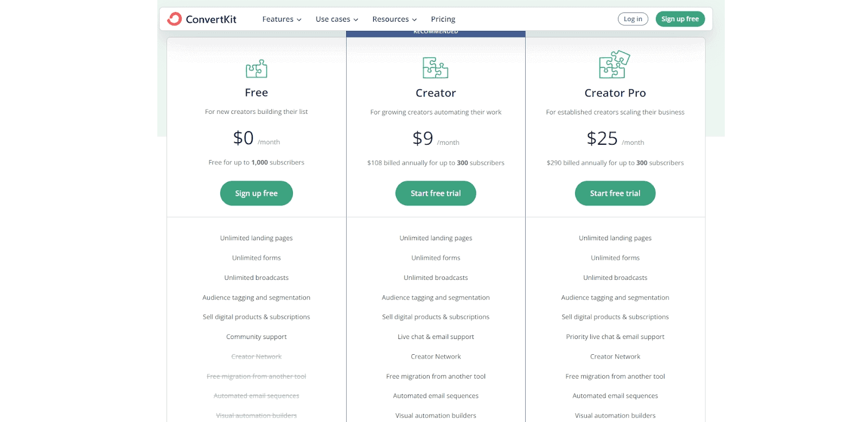
Task: Click the Creator Pro puzzle icon
Action: tap(615, 65)
